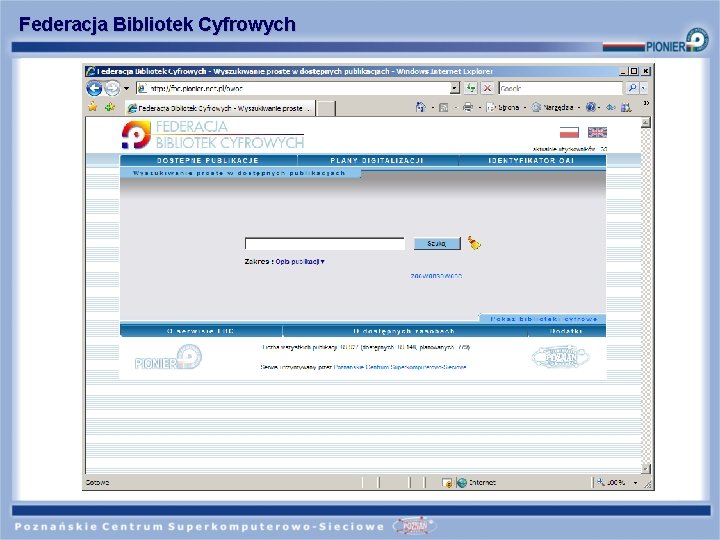Viewport: 720px width, 540px height.
Task: Open a new blank tab button
Action: [x=326, y=109]
